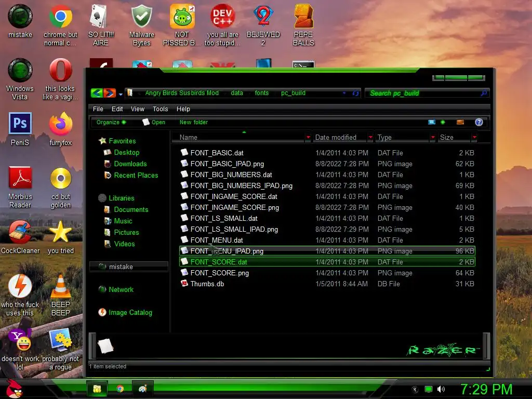
Task: Select Documents library in the sidebar
Action: click(131, 210)
